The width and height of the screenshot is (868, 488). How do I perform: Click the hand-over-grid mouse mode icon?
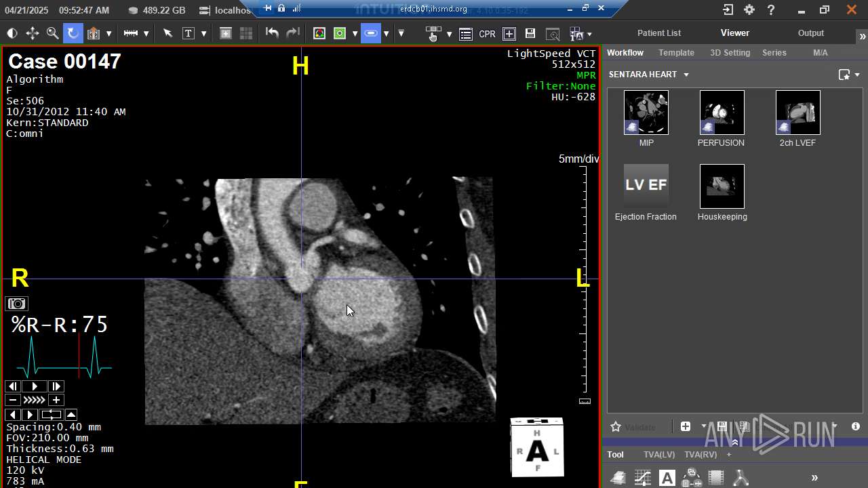click(433, 33)
